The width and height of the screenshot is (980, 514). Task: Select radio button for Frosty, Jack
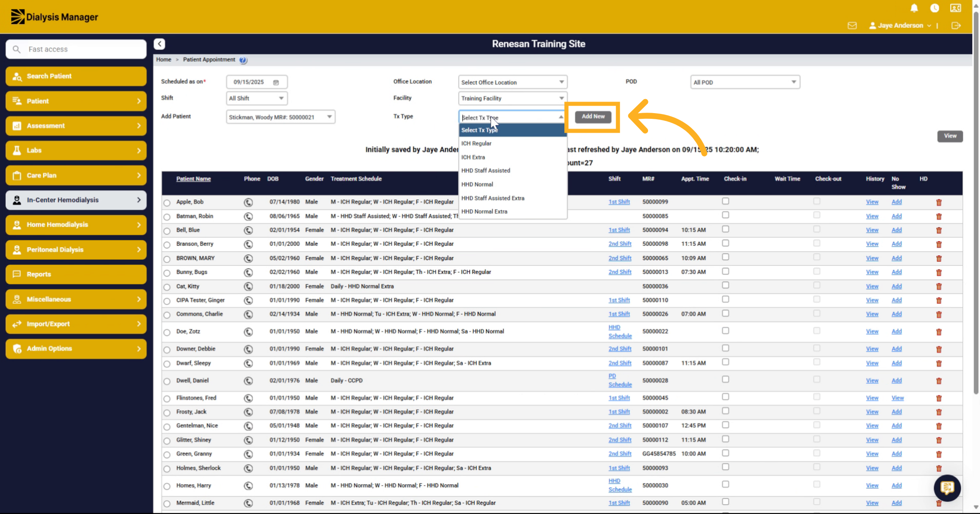pyautogui.click(x=167, y=413)
